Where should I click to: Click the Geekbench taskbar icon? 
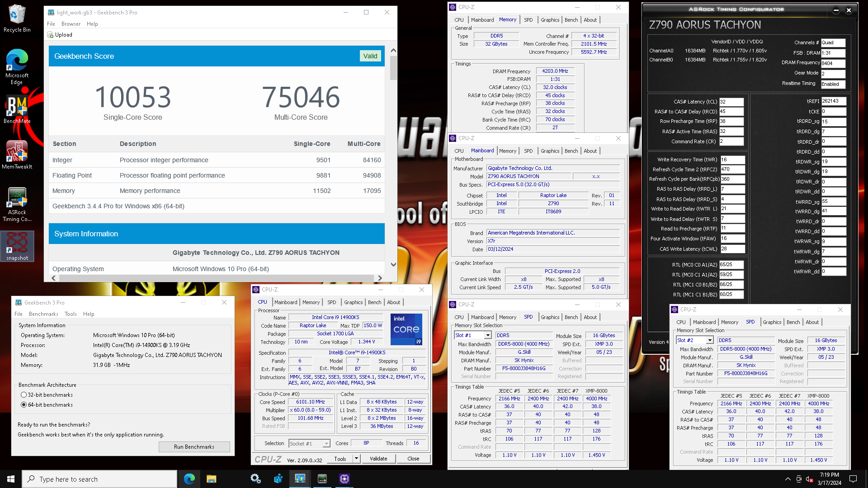tap(300, 479)
